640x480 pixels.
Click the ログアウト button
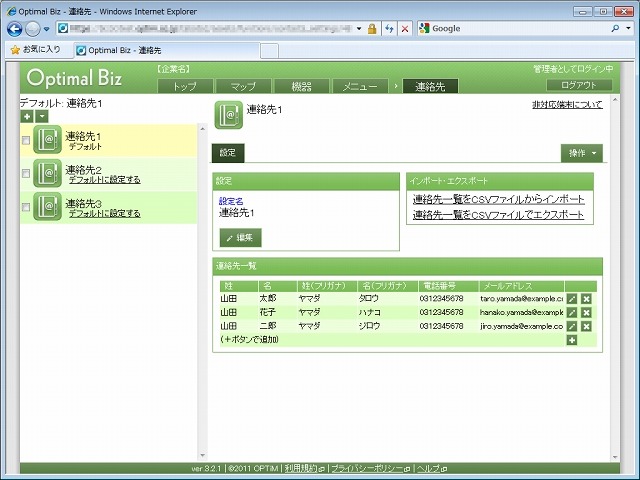[x=579, y=85]
